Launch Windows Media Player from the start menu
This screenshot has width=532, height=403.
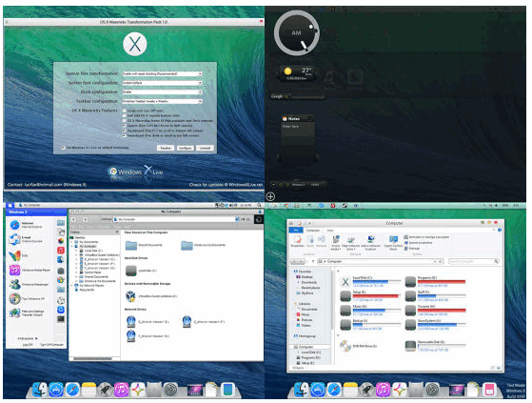(30, 271)
